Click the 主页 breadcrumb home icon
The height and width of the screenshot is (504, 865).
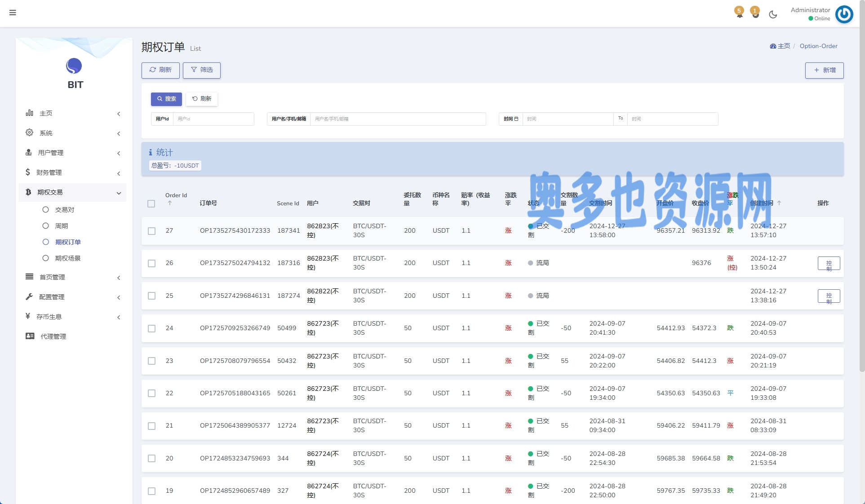[x=773, y=46]
